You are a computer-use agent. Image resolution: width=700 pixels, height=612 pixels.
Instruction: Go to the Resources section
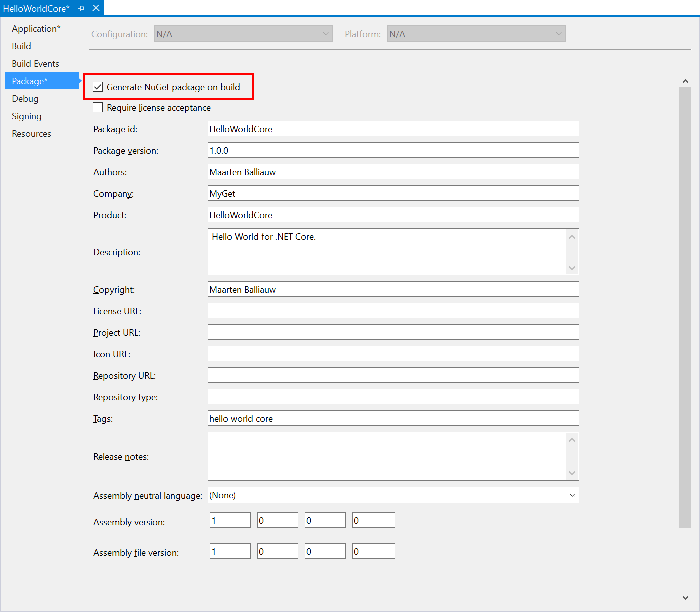coord(31,133)
